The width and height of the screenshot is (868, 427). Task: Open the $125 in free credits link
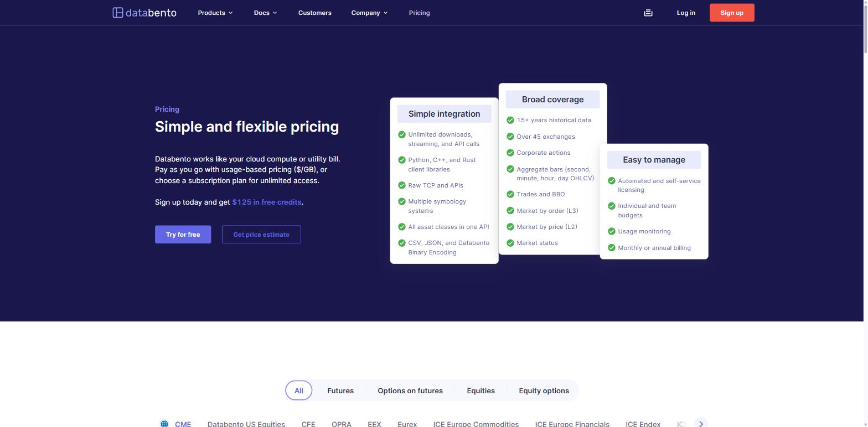(267, 202)
